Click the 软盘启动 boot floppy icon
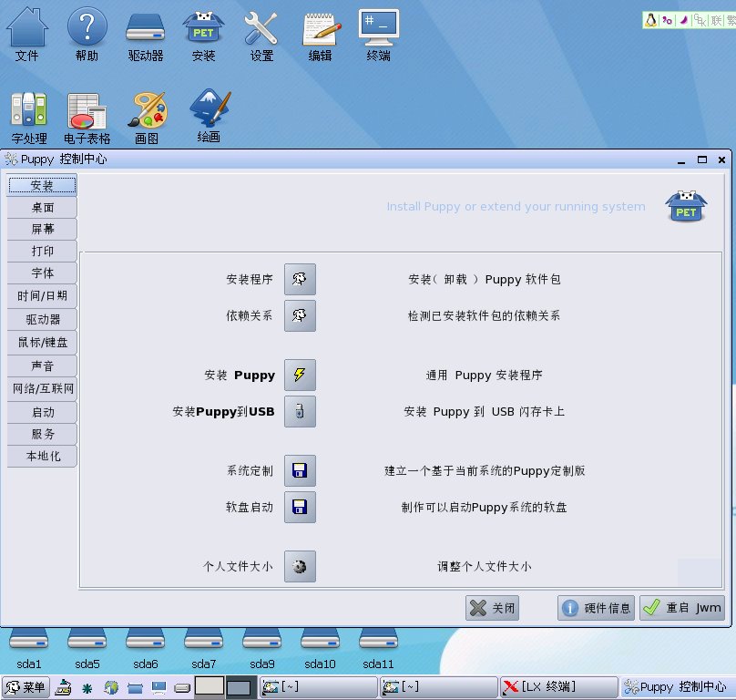The image size is (736, 700). (x=300, y=507)
